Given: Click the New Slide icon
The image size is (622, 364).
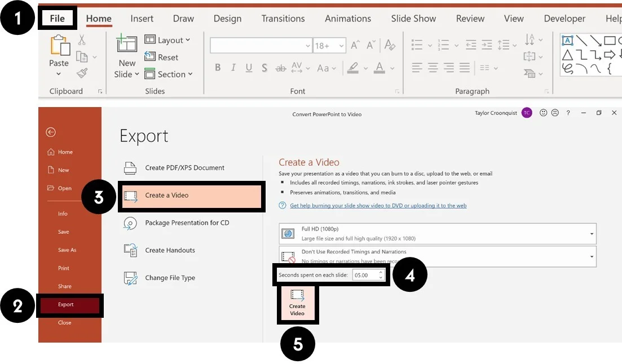Looking at the screenshot, I should pyautogui.click(x=126, y=44).
